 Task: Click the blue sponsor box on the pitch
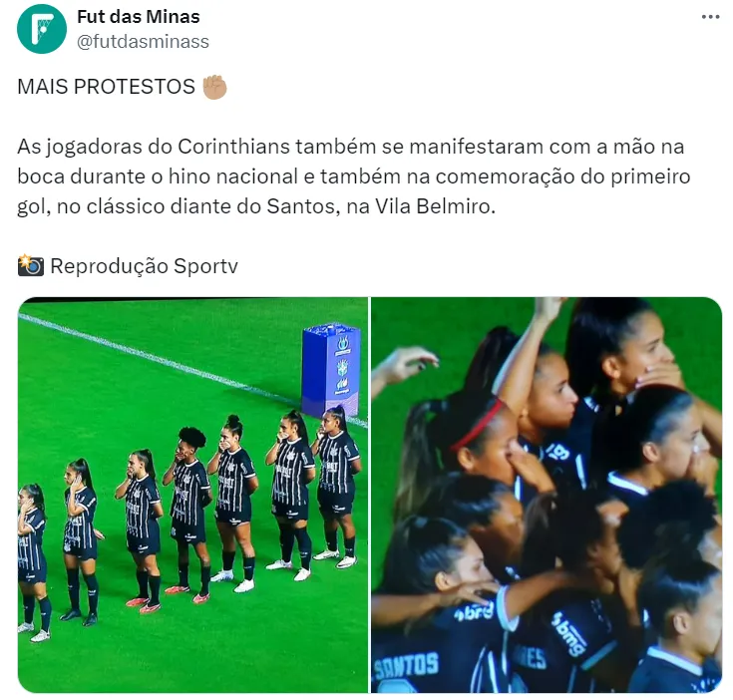[330, 370]
